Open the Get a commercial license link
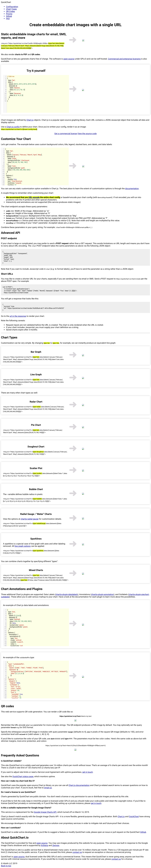 tap(66, 133)
